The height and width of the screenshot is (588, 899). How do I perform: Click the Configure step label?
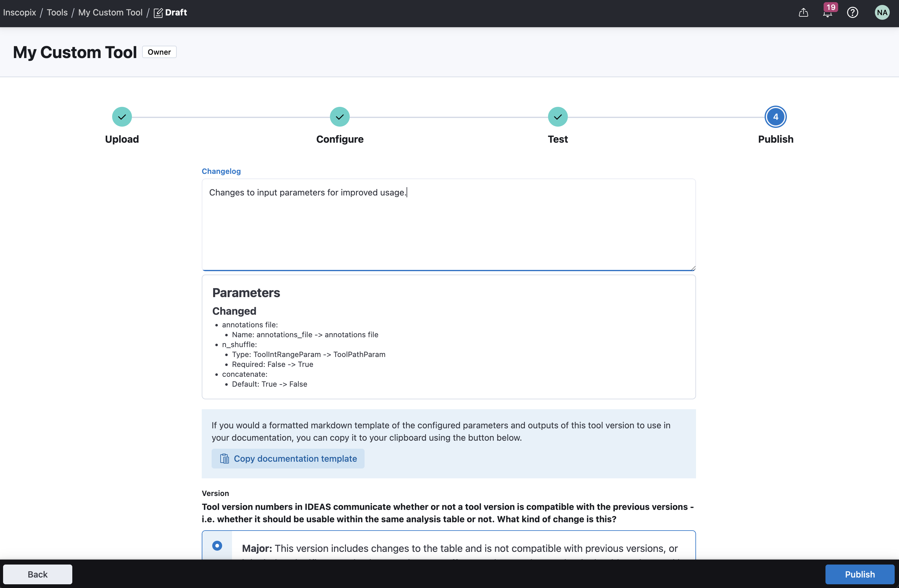(x=340, y=139)
